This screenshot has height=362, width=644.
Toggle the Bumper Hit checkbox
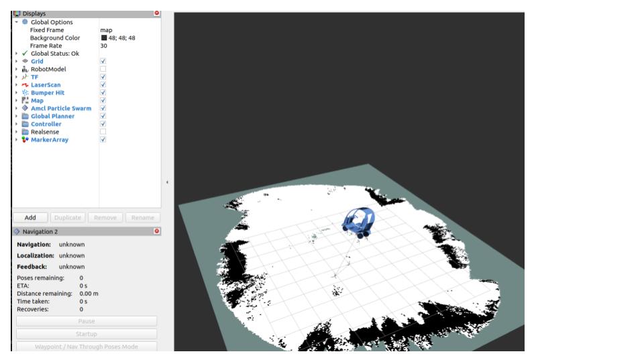103,93
